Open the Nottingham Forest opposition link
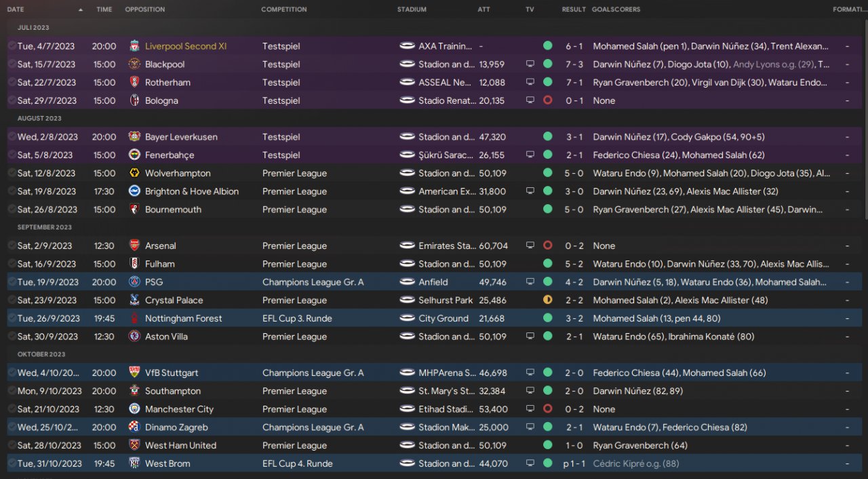The height and width of the screenshot is (479, 868). point(183,318)
